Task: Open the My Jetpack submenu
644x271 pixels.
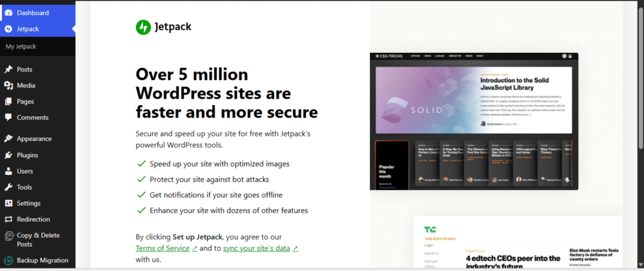Action: 21,47
